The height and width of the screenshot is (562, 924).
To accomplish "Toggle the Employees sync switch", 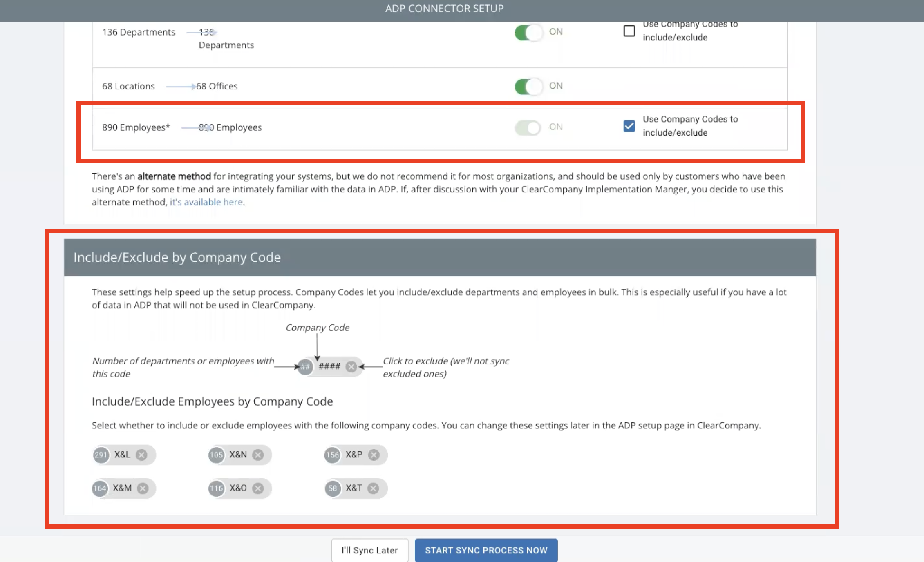I will tap(528, 127).
